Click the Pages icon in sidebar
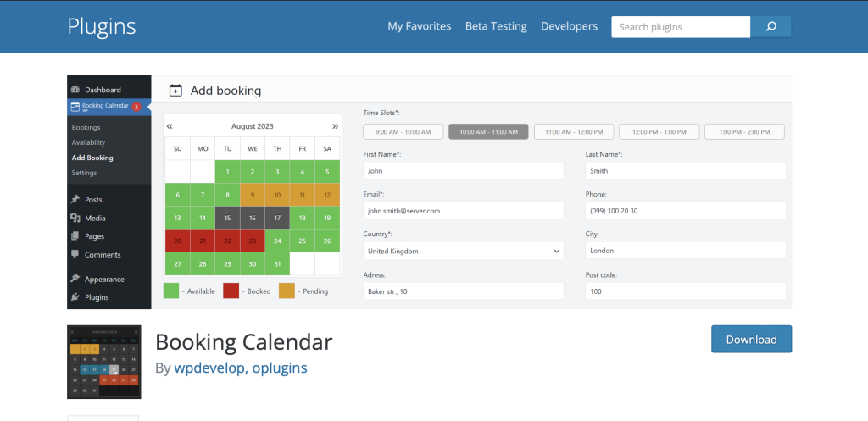868x421 pixels. point(75,236)
